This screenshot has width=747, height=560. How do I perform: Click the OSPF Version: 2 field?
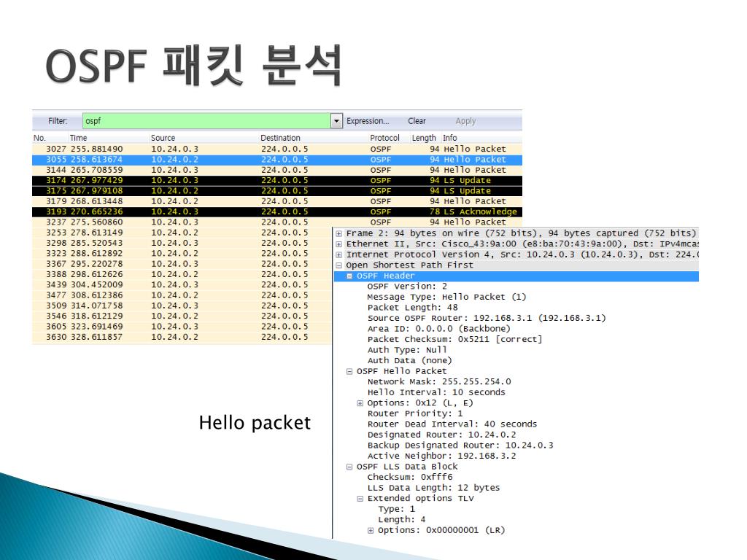tap(407, 287)
